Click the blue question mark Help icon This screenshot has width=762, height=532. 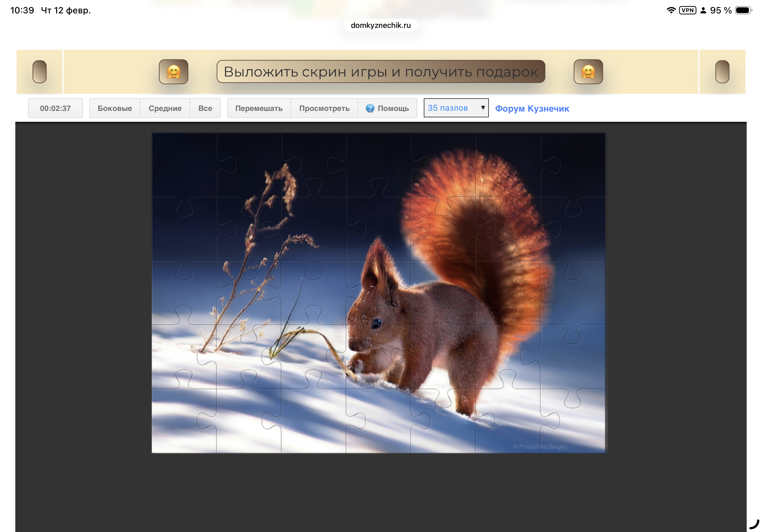click(x=370, y=108)
